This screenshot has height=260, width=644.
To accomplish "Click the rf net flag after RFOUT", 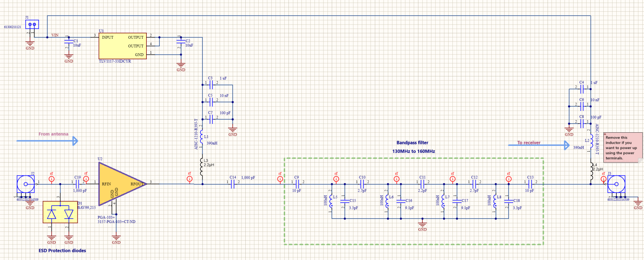I will [189, 178].
